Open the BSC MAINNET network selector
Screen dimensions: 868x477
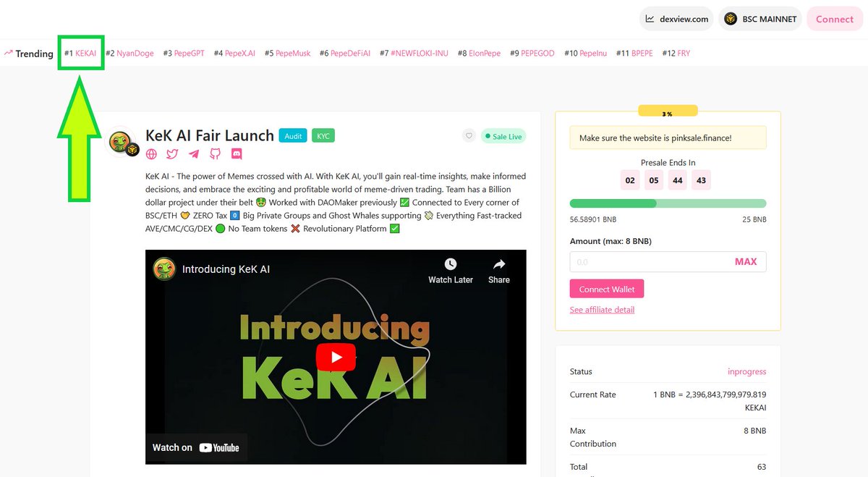[760, 19]
